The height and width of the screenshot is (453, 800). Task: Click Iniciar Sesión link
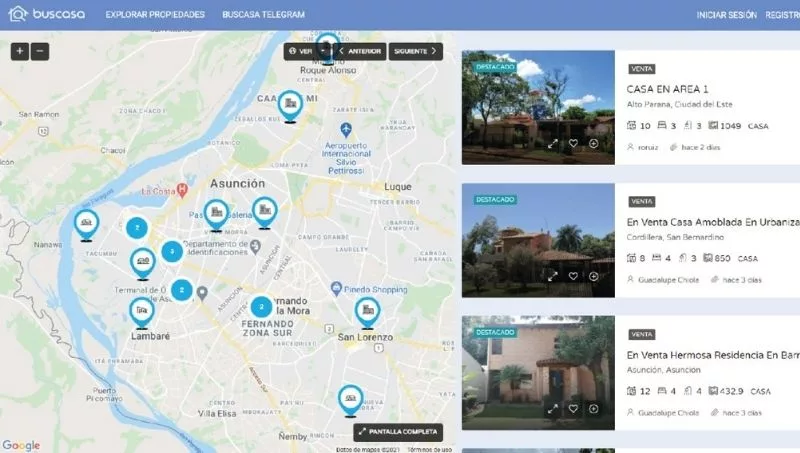[x=726, y=15]
